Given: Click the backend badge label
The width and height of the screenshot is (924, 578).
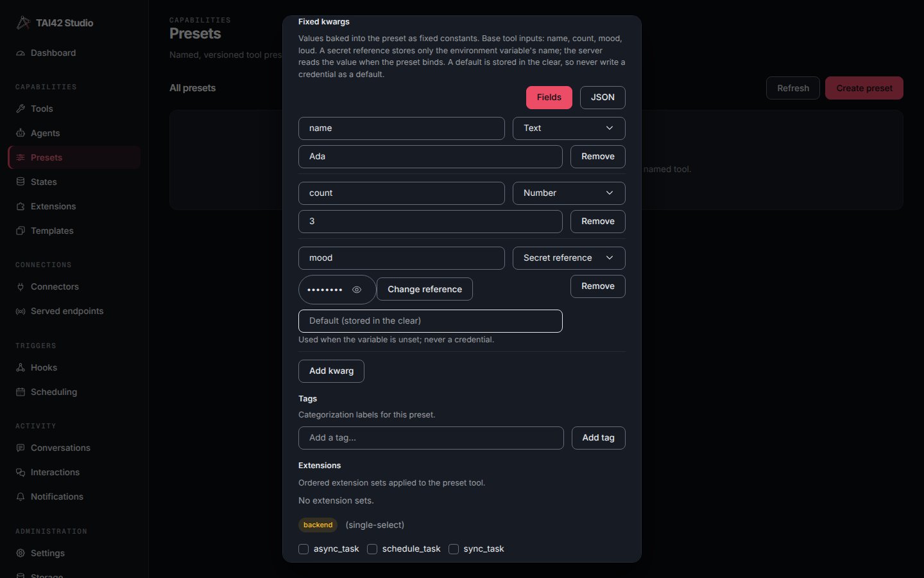Looking at the screenshot, I should click(318, 525).
